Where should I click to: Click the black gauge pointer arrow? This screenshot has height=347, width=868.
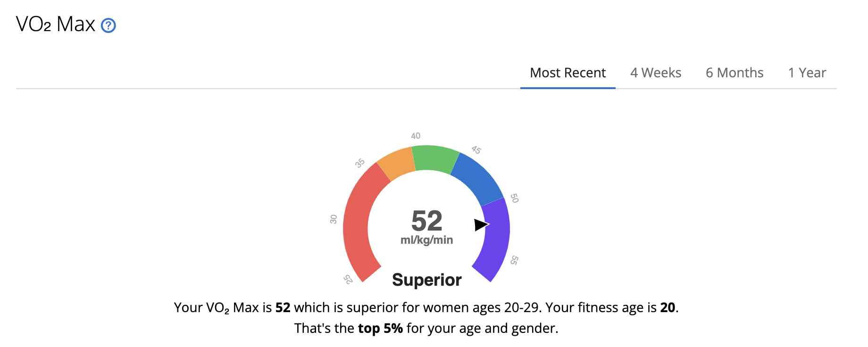[482, 225]
